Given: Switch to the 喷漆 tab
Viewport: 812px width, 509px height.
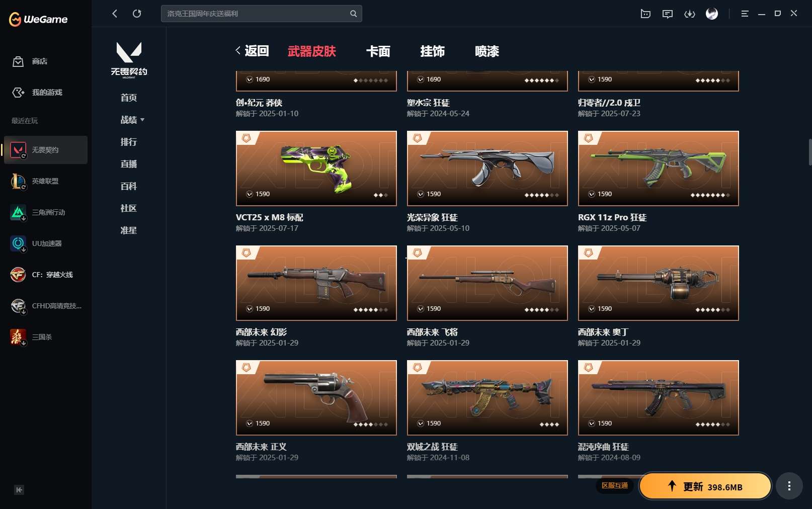Looking at the screenshot, I should 487,51.
